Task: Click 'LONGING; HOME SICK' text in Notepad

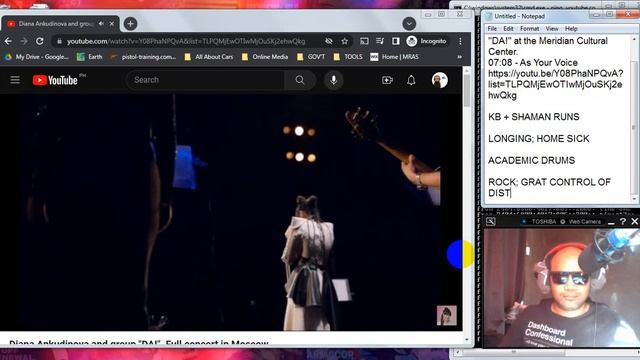Action: [539, 139]
